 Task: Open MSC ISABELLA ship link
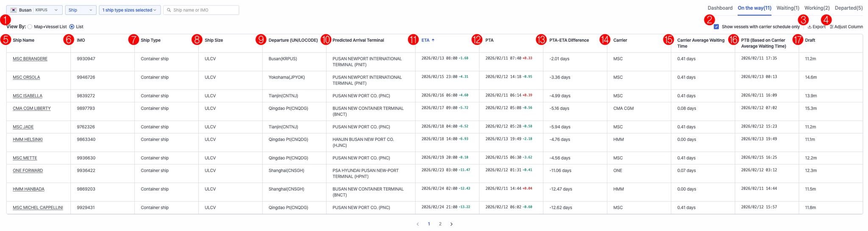coord(28,96)
